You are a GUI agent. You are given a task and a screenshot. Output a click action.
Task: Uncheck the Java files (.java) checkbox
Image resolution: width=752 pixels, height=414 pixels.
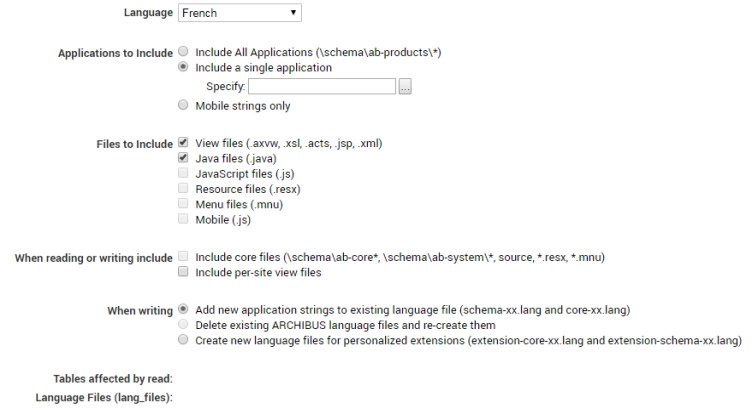[x=183, y=158]
